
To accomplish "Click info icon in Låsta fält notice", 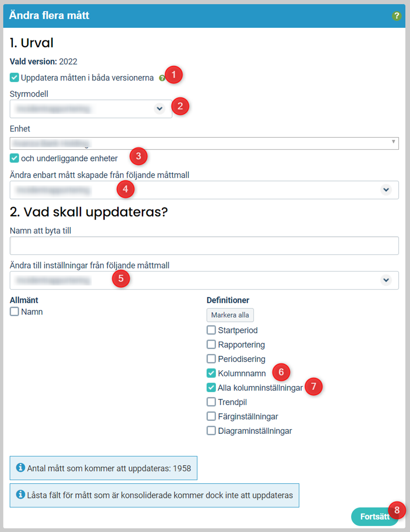I will click(20, 494).
